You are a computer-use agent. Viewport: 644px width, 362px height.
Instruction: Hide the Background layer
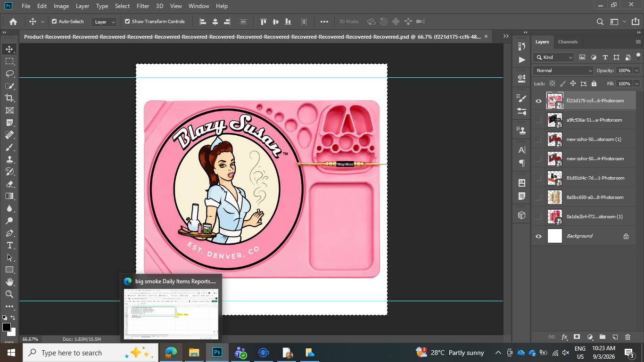(x=538, y=236)
